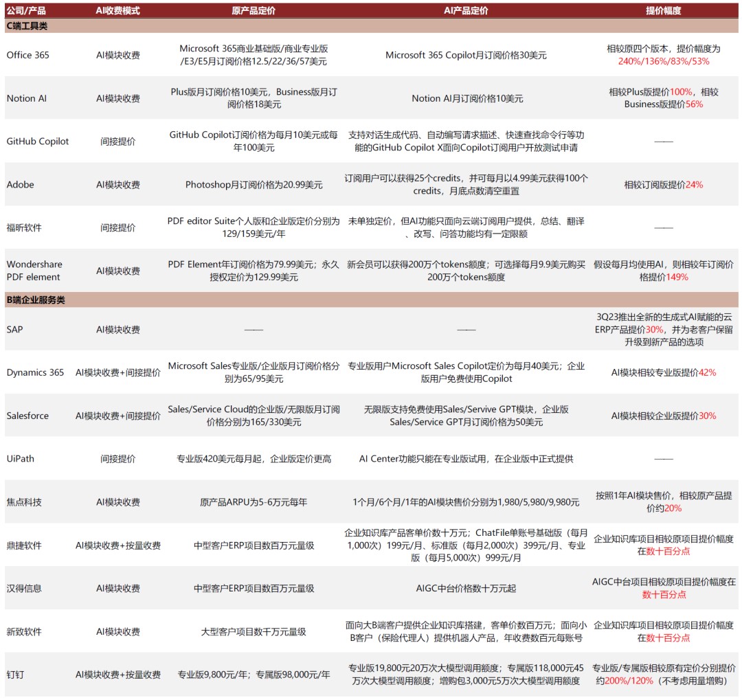Click the UiPath 间接提价 cell
The image size is (742, 700).
[x=118, y=459]
